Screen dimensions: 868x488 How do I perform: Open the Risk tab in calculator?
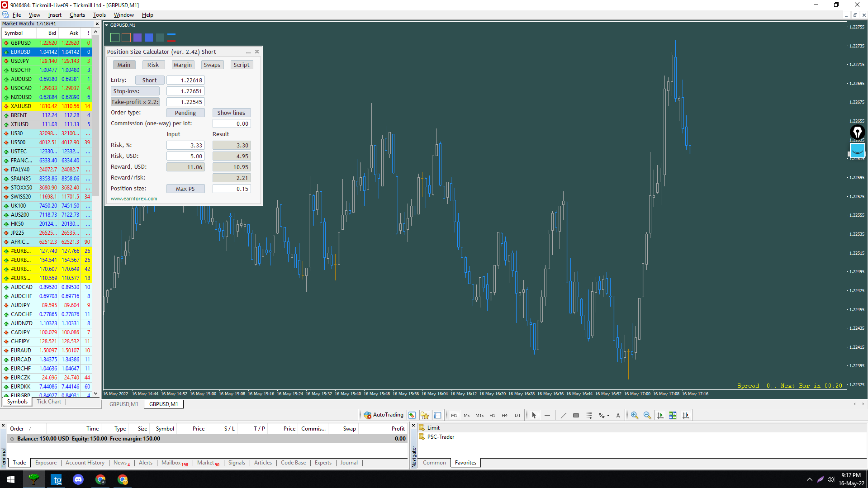[x=153, y=65]
